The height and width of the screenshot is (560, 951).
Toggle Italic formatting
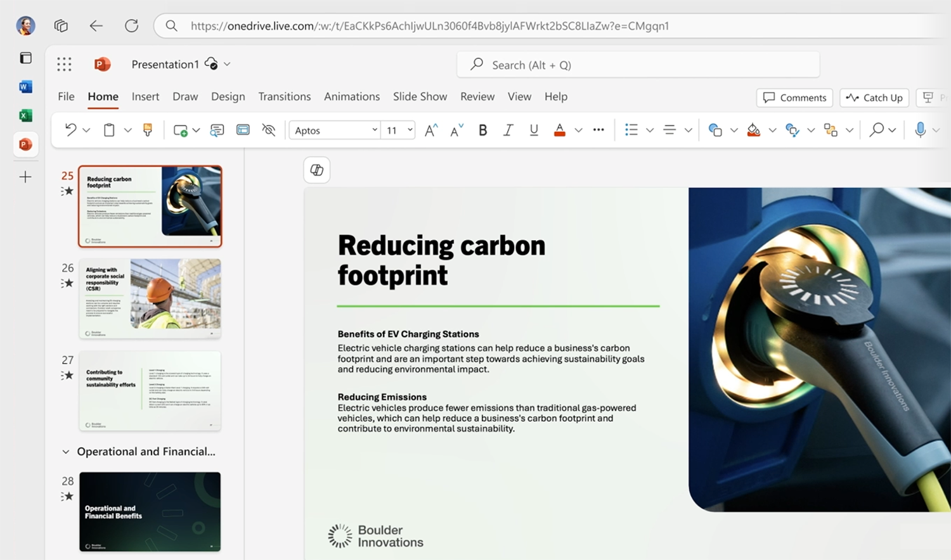[x=508, y=130]
